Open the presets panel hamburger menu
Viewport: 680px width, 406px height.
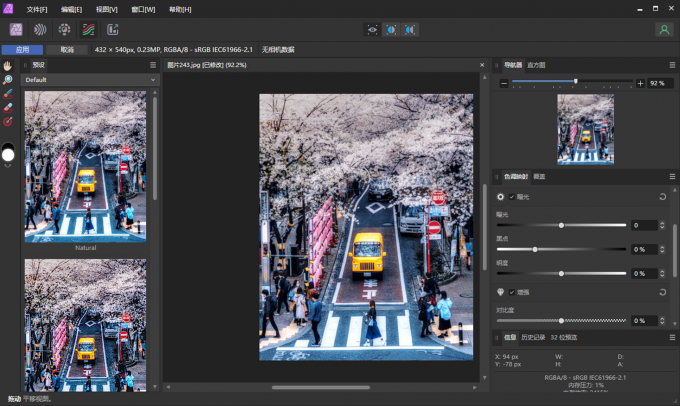pyautogui.click(x=153, y=65)
